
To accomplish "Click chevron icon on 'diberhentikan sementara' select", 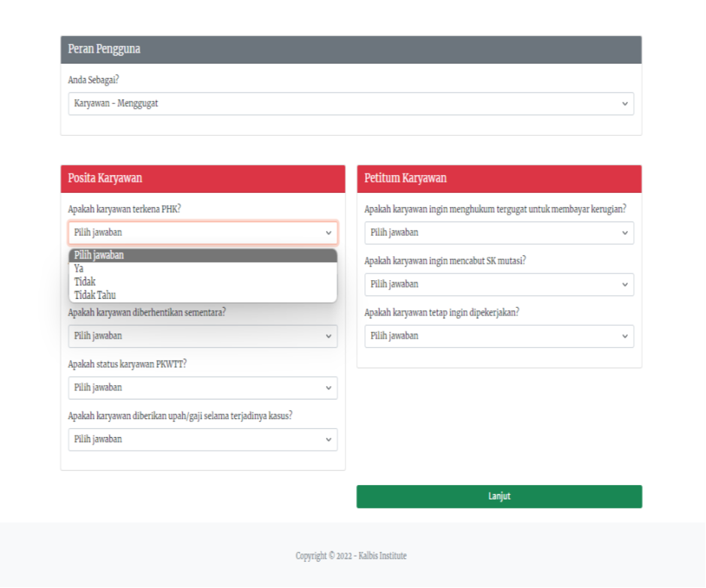I will (x=328, y=336).
